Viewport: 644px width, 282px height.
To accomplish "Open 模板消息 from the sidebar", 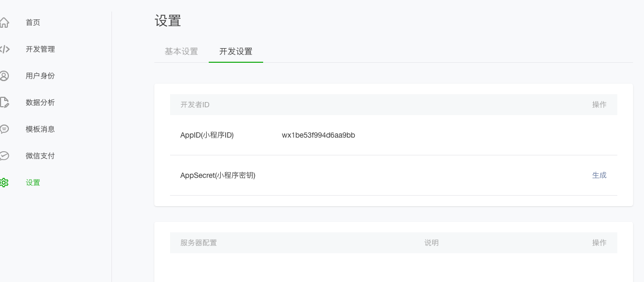I will coord(40,129).
